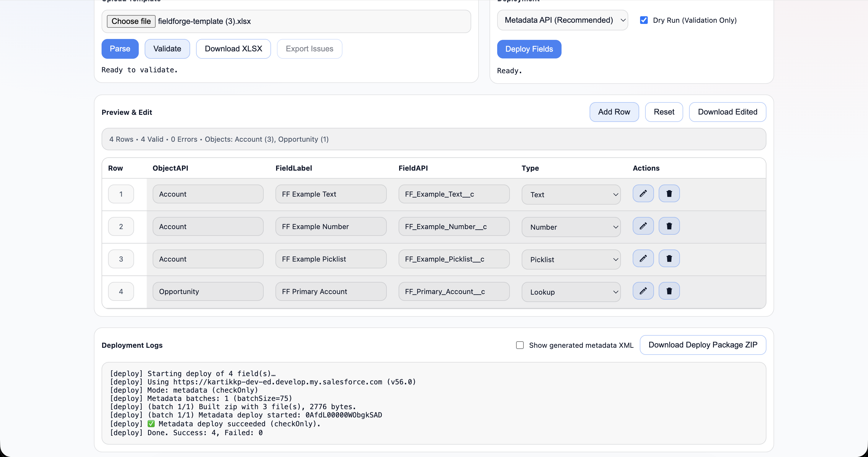The width and height of the screenshot is (868, 457).
Task: Click FieldAPI field FF_Example_Text__c
Action: tap(454, 194)
